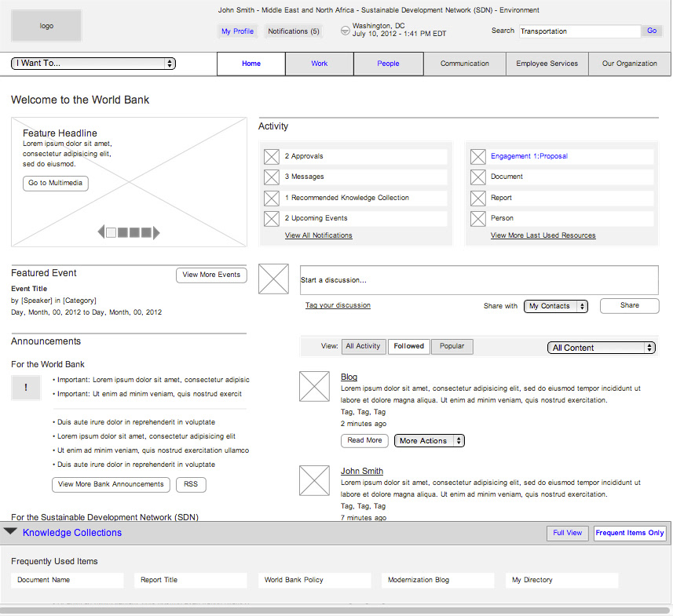Screen dimensions: 673x616
Task: Open the Work tab
Action: (320, 64)
